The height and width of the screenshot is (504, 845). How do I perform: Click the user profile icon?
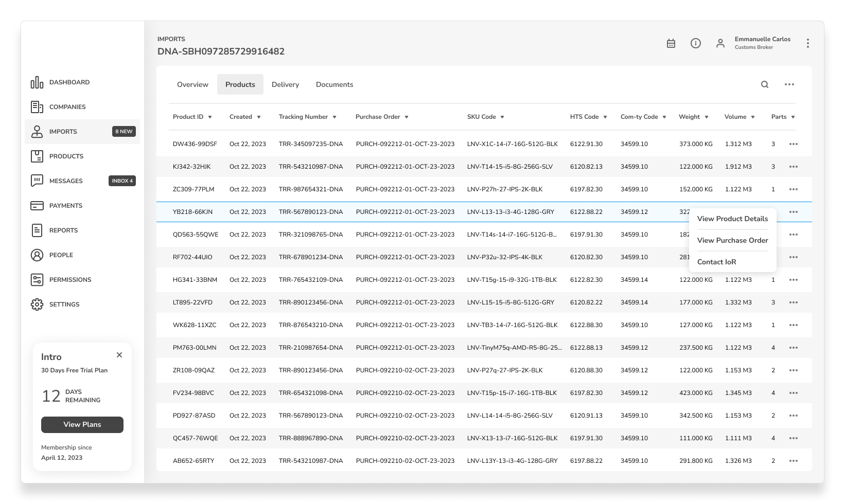click(x=720, y=43)
